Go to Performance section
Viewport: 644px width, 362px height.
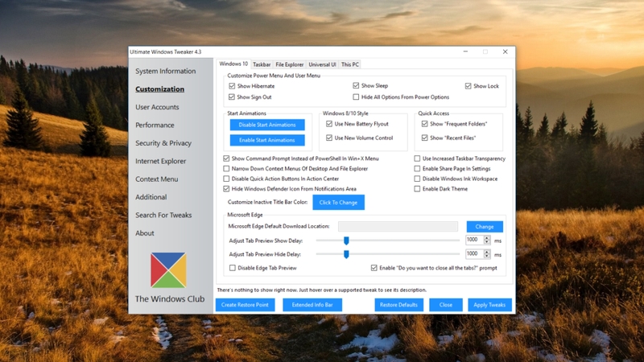pos(155,125)
